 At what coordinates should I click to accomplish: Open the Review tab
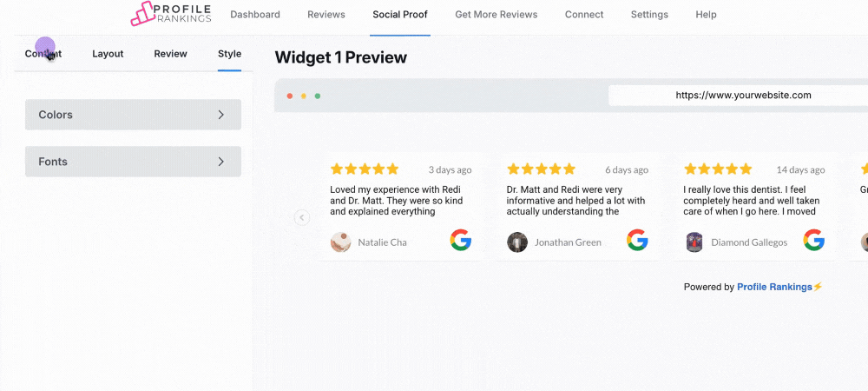click(x=170, y=54)
